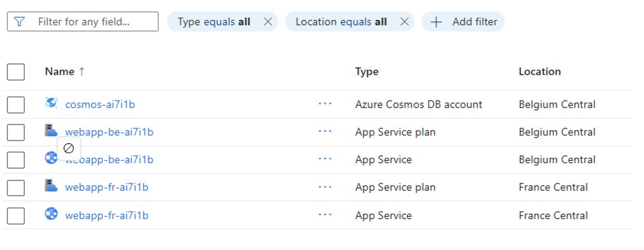The height and width of the screenshot is (250, 644).
Task: Click the App Service globe icon for webapp-be-ai7i1b
Action: point(51,158)
